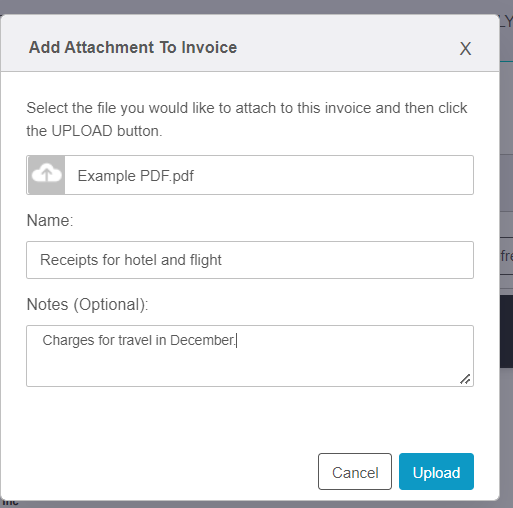Place cursor in "Charges for travel in December." text
The height and width of the screenshot is (508, 513).
click(x=139, y=340)
